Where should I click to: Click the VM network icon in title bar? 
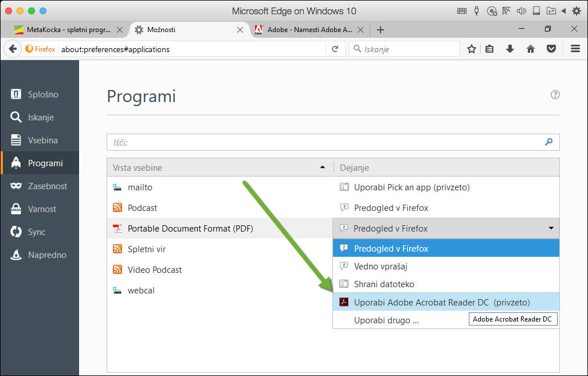click(507, 11)
